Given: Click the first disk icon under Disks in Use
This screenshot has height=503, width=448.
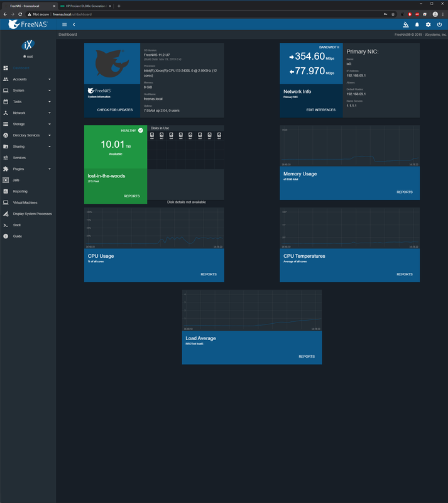Looking at the screenshot, I should 152,135.
